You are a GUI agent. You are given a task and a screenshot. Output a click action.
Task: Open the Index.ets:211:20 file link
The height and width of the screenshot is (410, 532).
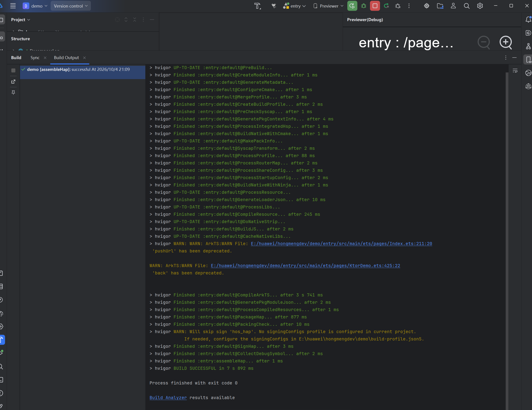342,244
